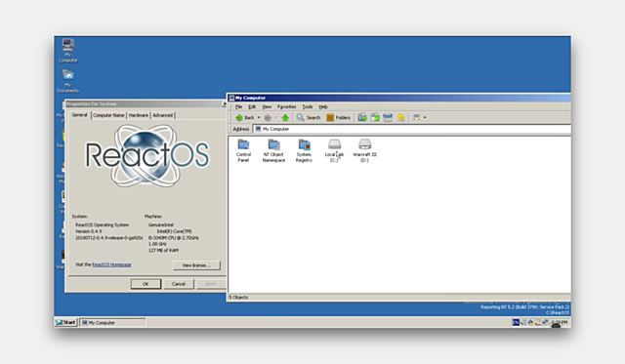This screenshot has width=625, height=364.
Task: Click the Move To toolbar icon
Action: click(362, 117)
